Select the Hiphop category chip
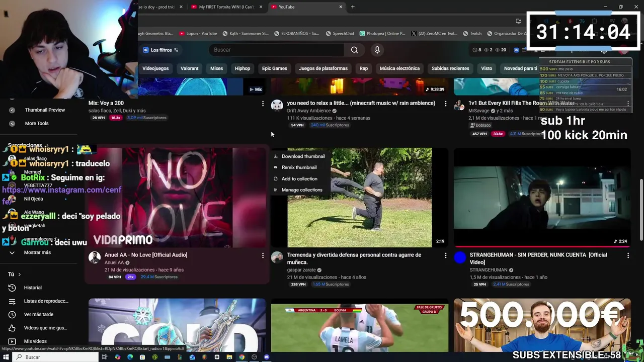The image size is (644, 362). click(243, 68)
